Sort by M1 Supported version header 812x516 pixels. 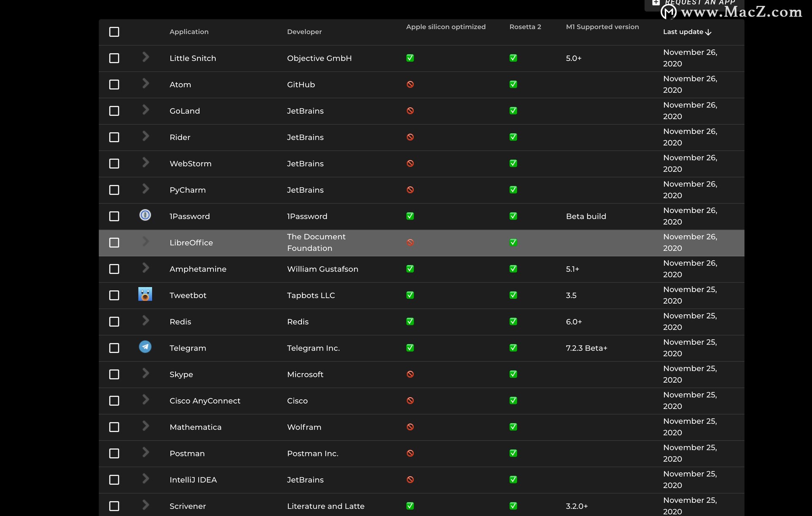(x=602, y=27)
